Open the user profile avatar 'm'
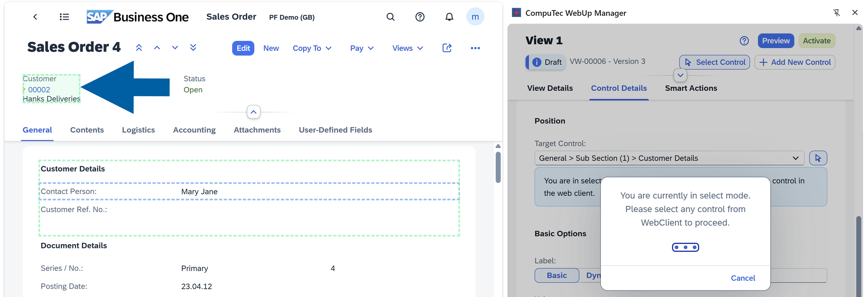 coord(475,17)
